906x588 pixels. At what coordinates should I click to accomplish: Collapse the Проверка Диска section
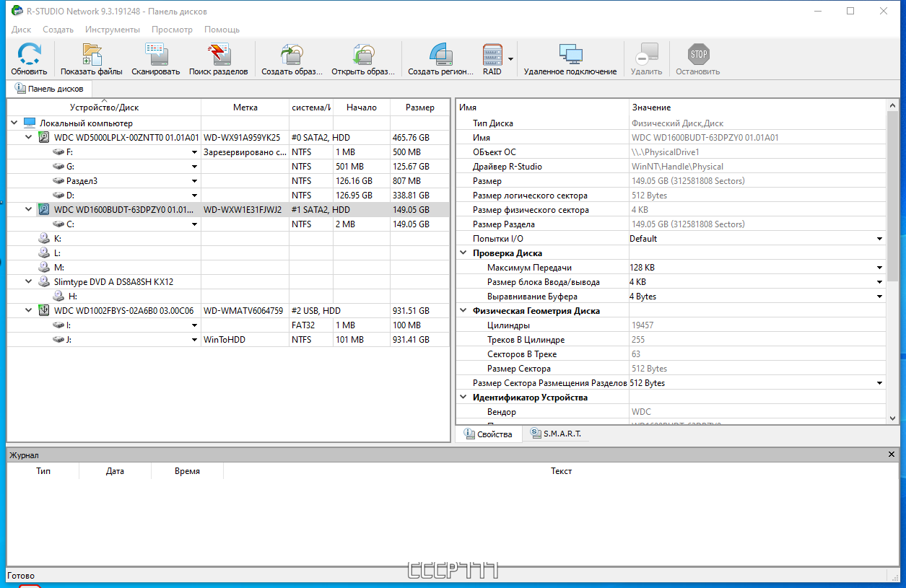[463, 253]
